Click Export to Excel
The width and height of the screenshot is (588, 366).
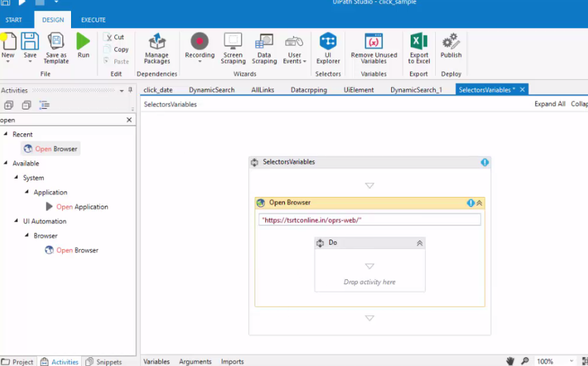coord(419,48)
